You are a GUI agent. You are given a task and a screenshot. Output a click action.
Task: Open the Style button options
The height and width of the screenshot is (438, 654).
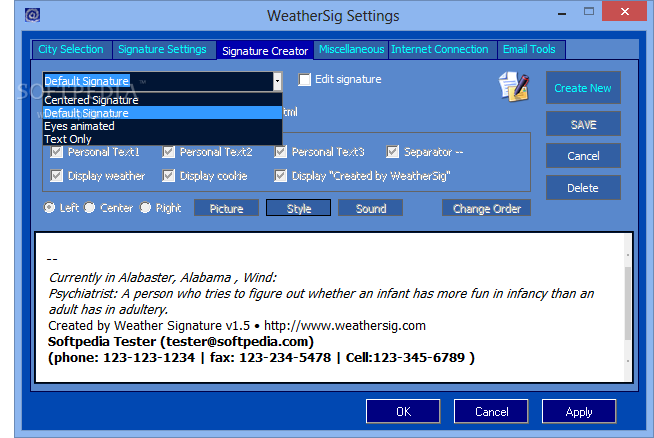coord(299,208)
